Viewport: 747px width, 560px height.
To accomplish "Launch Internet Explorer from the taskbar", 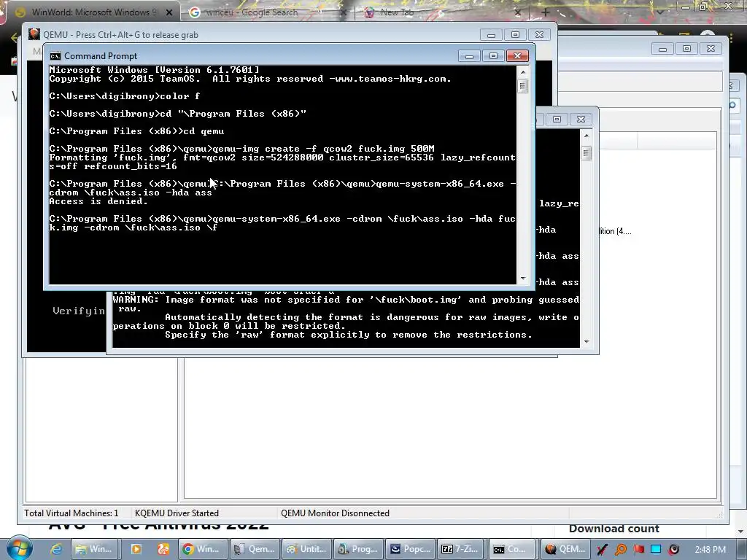I will 56,549.
